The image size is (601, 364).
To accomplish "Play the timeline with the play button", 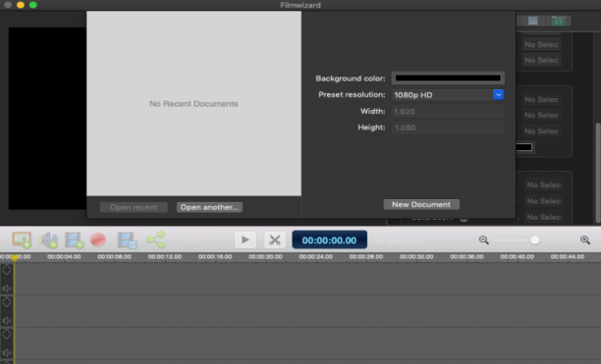I will [246, 240].
